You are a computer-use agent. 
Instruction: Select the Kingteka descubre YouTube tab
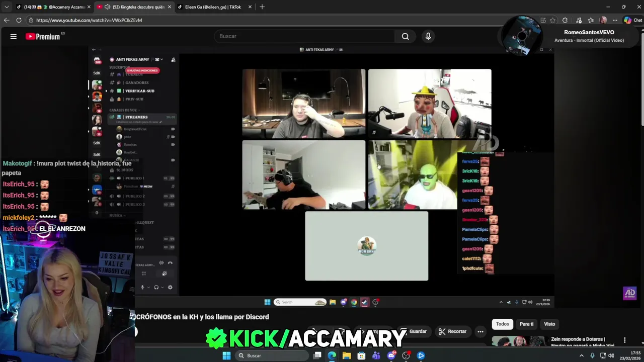point(134,7)
